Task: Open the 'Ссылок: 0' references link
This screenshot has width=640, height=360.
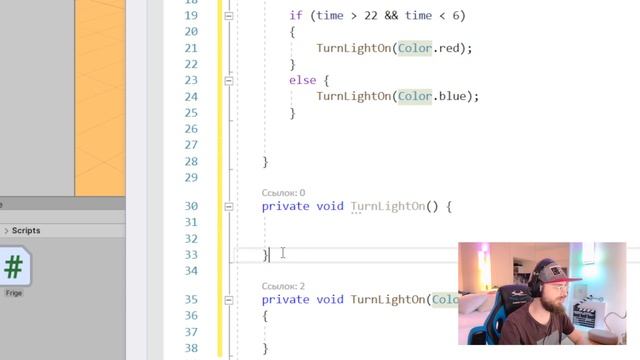Action: [283, 193]
